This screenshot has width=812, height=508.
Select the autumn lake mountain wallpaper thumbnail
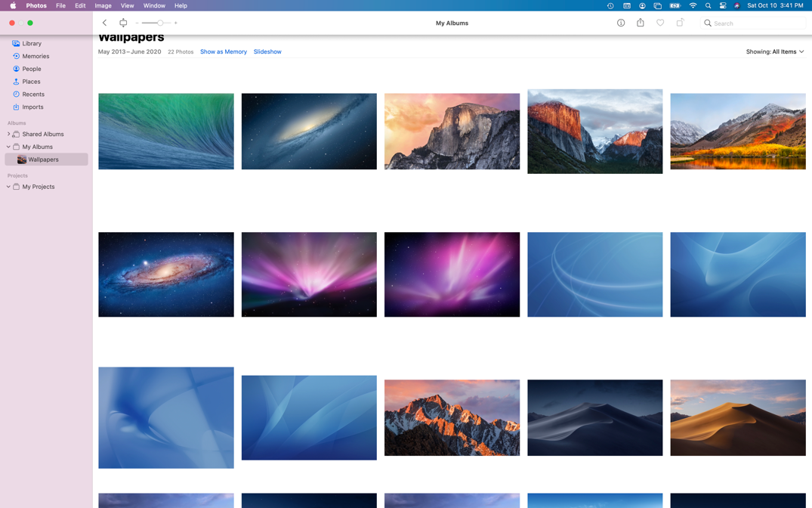738,131
